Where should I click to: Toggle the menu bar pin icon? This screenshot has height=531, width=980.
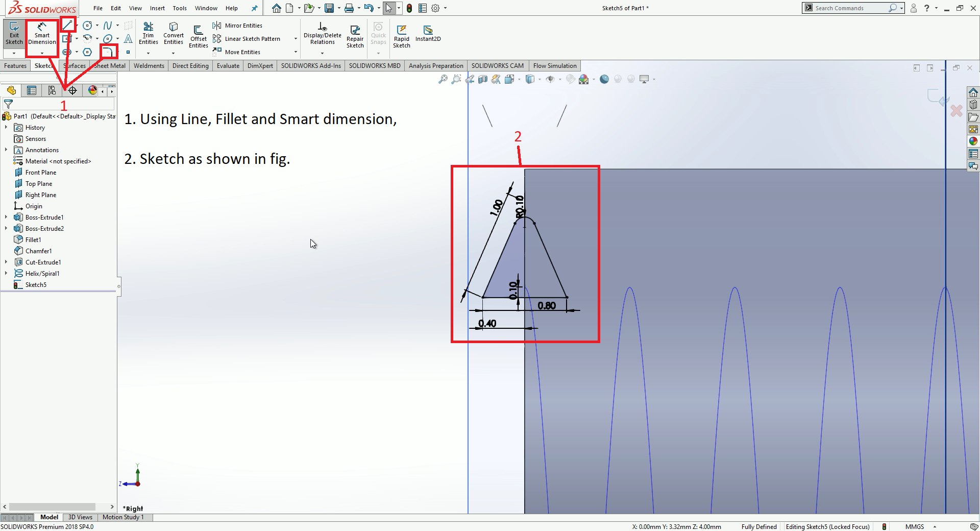pyautogui.click(x=254, y=8)
